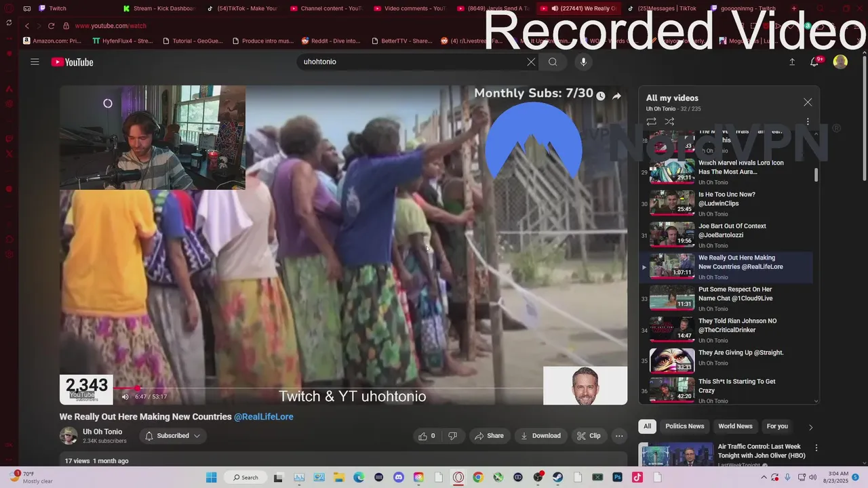Viewport: 868px width, 488px height.
Task: Click the playlist panel scrollbar
Action: [816, 175]
